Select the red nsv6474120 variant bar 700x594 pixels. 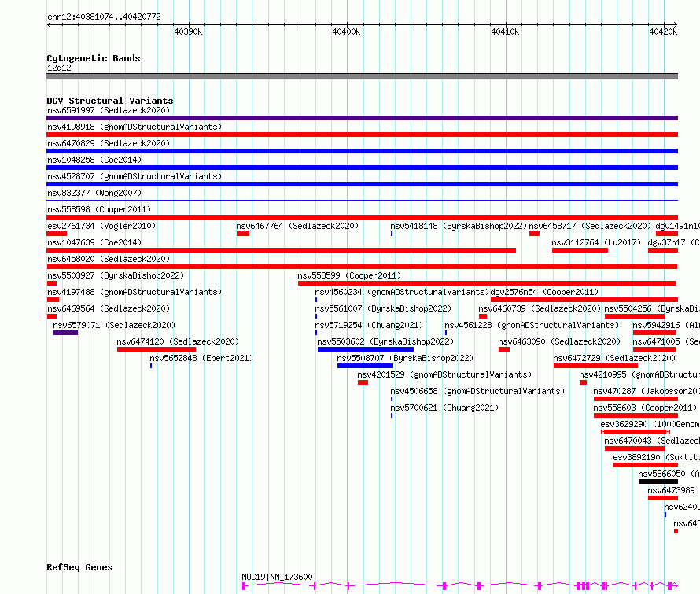tap(157, 349)
